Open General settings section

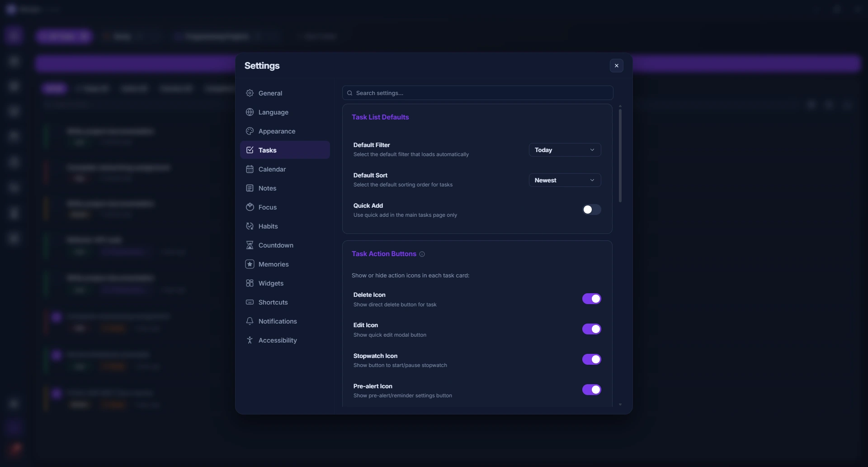285,93
